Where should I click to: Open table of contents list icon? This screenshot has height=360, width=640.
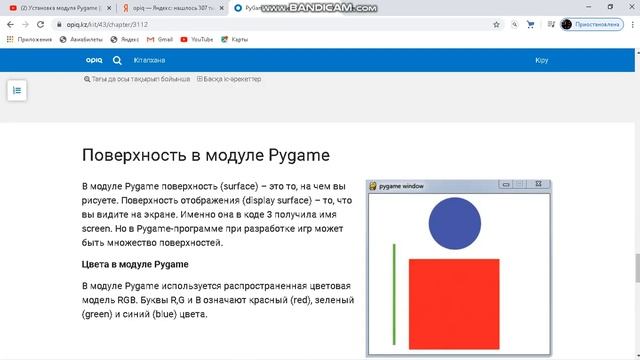click(x=17, y=90)
